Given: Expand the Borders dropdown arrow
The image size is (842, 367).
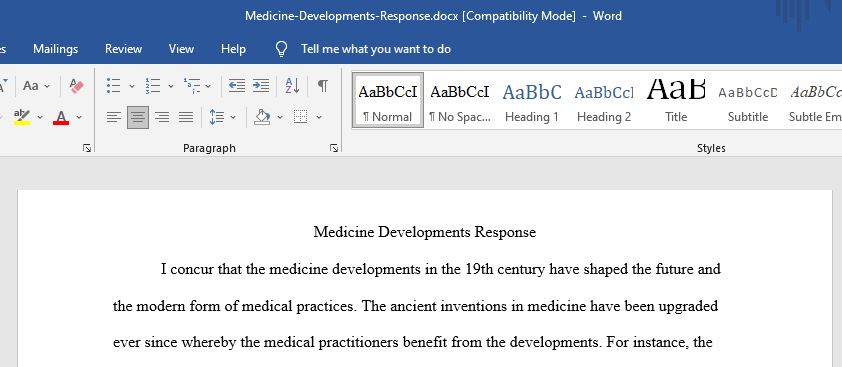Looking at the screenshot, I should click(319, 117).
